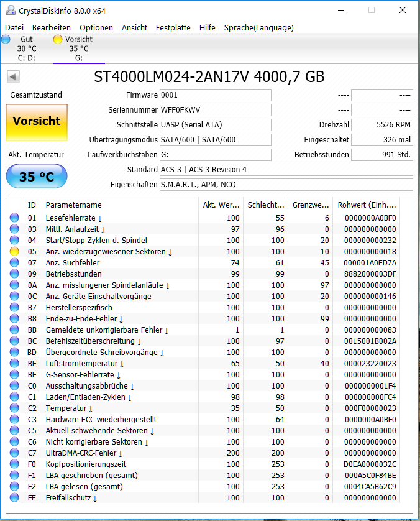Click the blue status icon for row C2 Temperatur

(14, 408)
